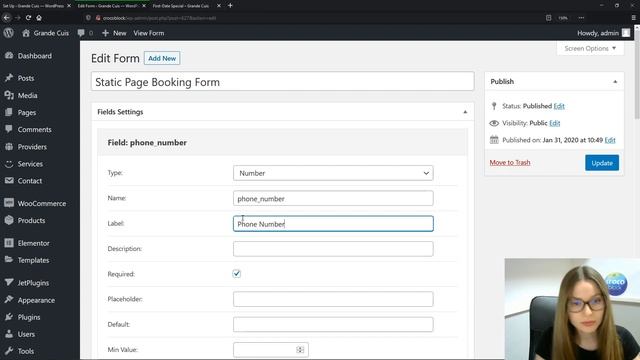Viewport: 640px width, 360px height.
Task: Uncheck the Required checkbox
Action: click(237, 273)
